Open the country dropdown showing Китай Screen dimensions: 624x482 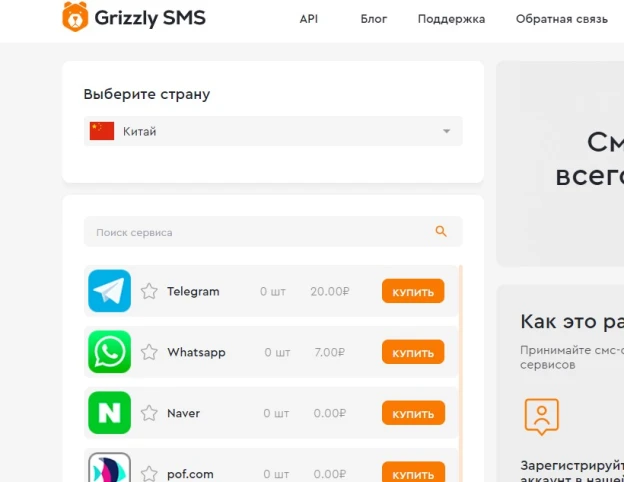[x=273, y=131]
